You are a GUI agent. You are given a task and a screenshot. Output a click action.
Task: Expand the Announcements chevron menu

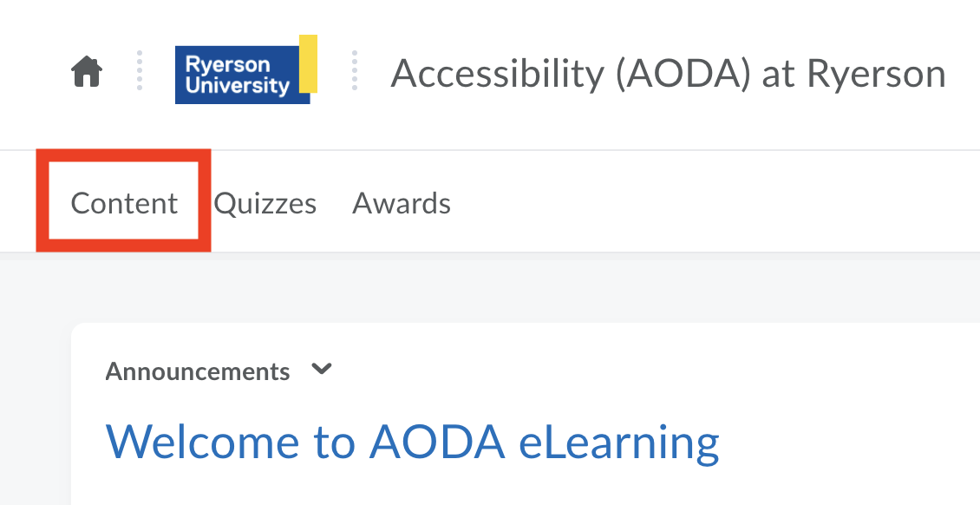[x=322, y=370]
